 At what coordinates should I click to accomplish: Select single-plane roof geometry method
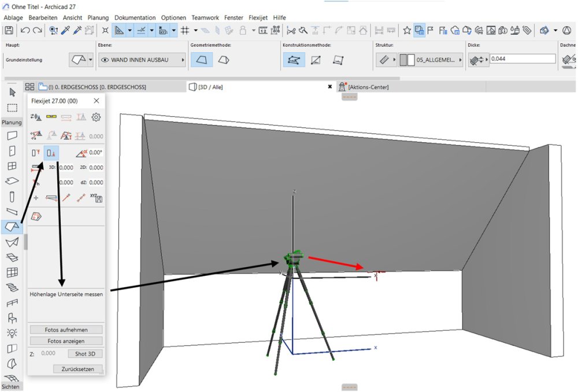pos(202,60)
